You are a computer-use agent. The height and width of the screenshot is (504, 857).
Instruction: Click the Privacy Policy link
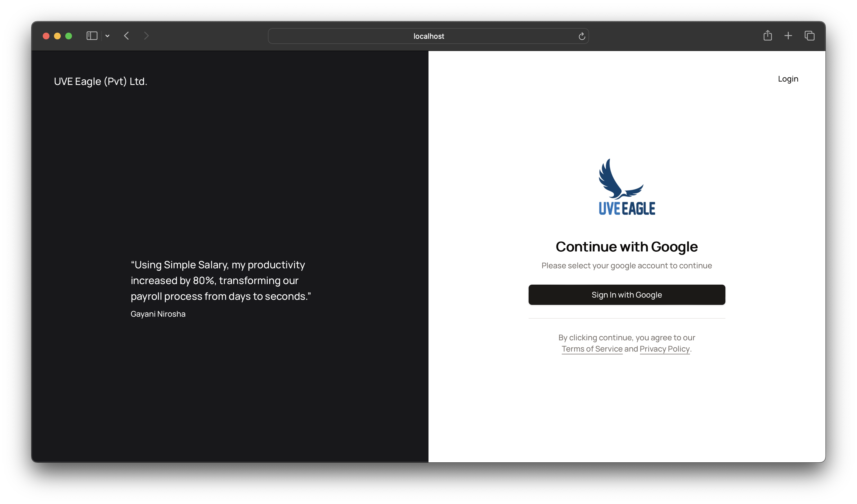[664, 348]
